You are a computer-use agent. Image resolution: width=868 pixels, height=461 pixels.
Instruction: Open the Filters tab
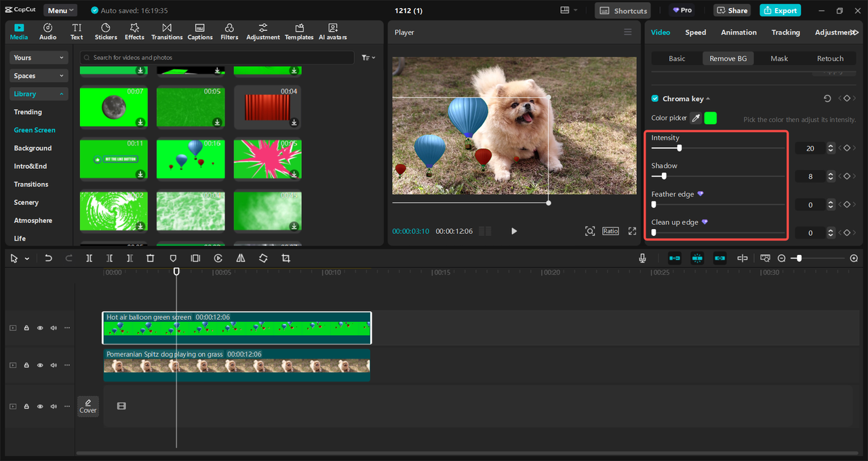pyautogui.click(x=229, y=31)
